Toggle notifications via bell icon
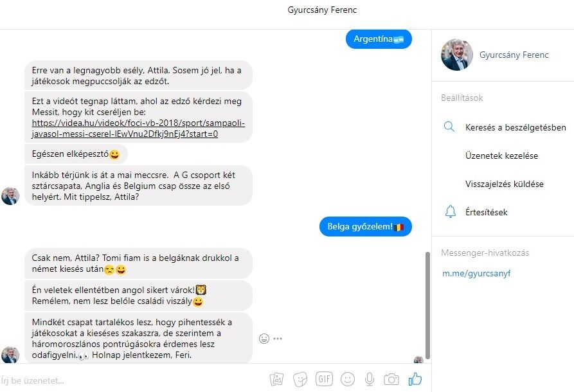 click(451, 212)
